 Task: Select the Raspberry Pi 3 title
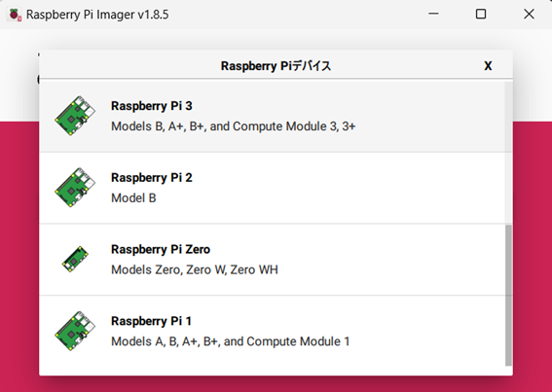(152, 106)
